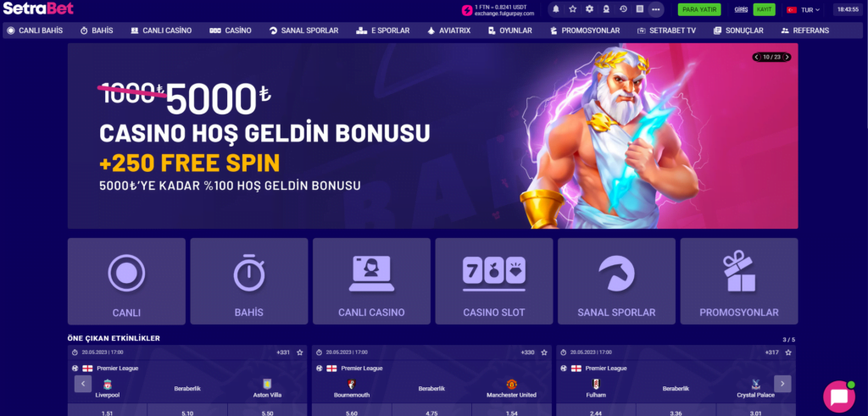This screenshot has height=416, width=868.
Task: Open the CANLI CASİNO menu item
Action: (161, 31)
